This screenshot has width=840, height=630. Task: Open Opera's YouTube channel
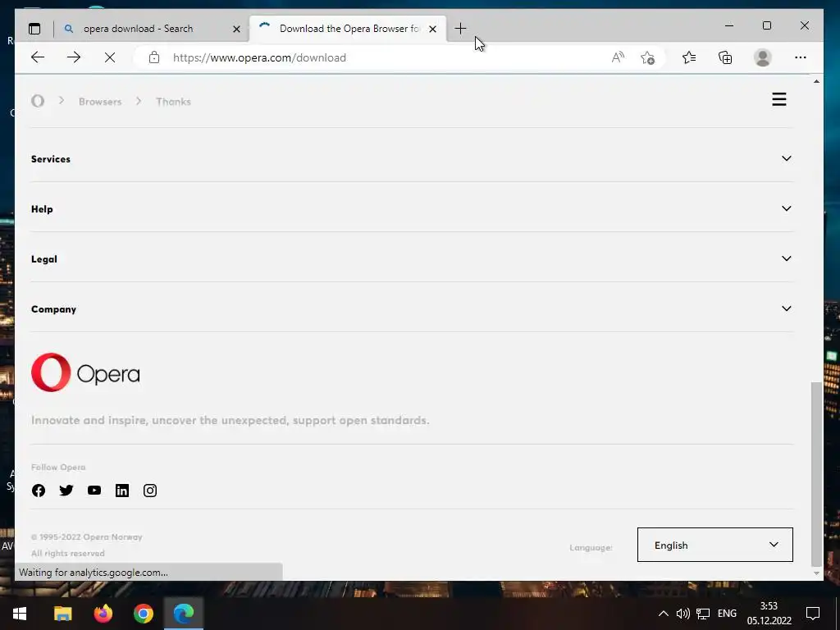(x=94, y=491)
